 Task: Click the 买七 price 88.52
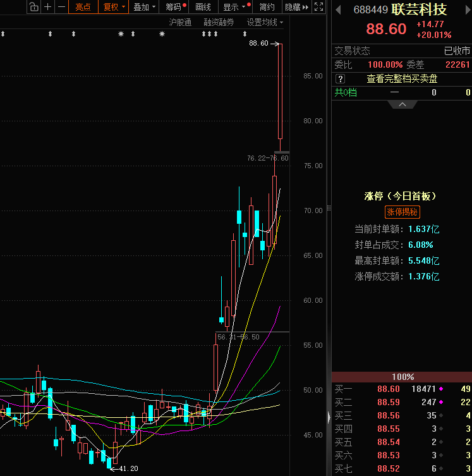[388, 468]
